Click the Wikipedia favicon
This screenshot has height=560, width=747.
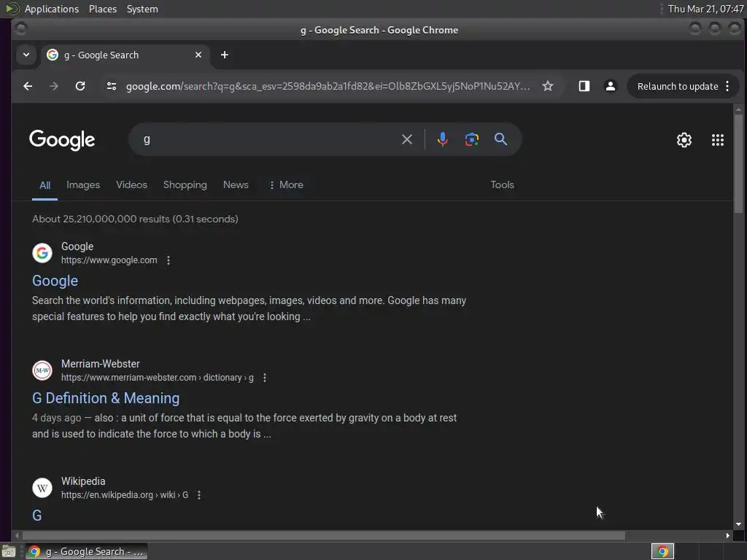pos(42,488)
